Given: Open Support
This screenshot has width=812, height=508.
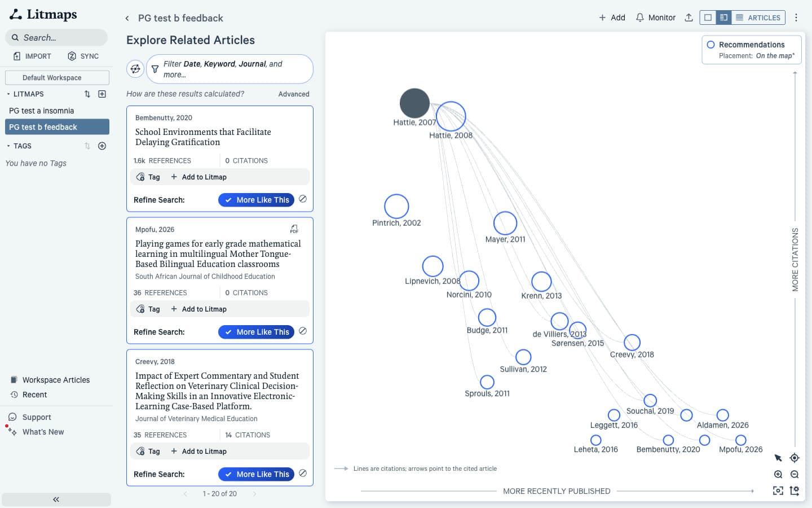Looking at the screenshot, I should pyautogui.click(x=30, y=417).
